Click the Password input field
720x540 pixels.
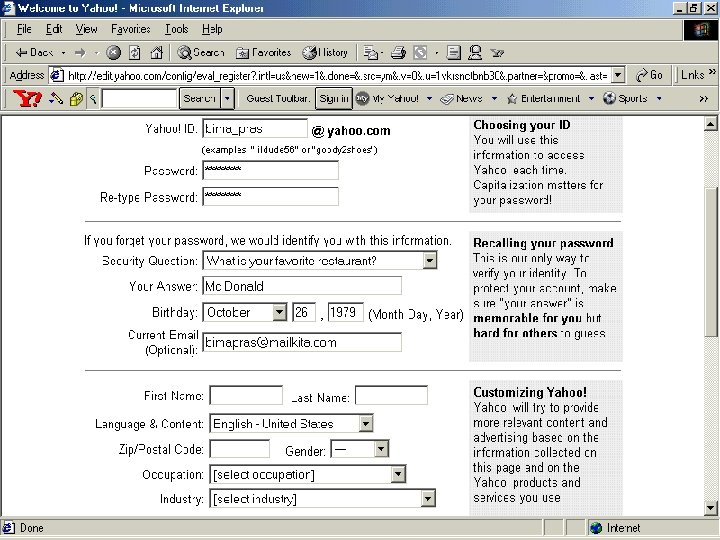270,170
